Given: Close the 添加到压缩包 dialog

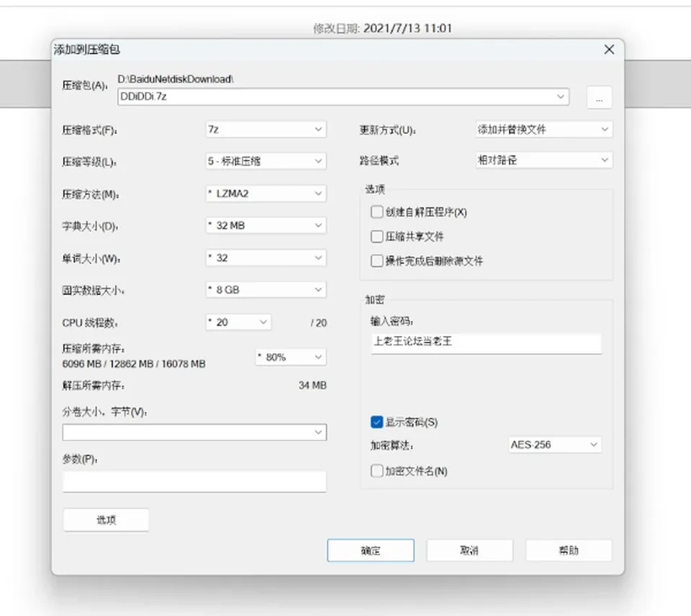Looking at the screenshot, I should pos(609,50).
